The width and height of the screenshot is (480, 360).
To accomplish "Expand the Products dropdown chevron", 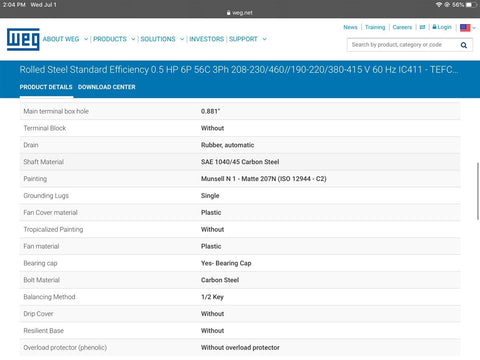I will [133, 39].
